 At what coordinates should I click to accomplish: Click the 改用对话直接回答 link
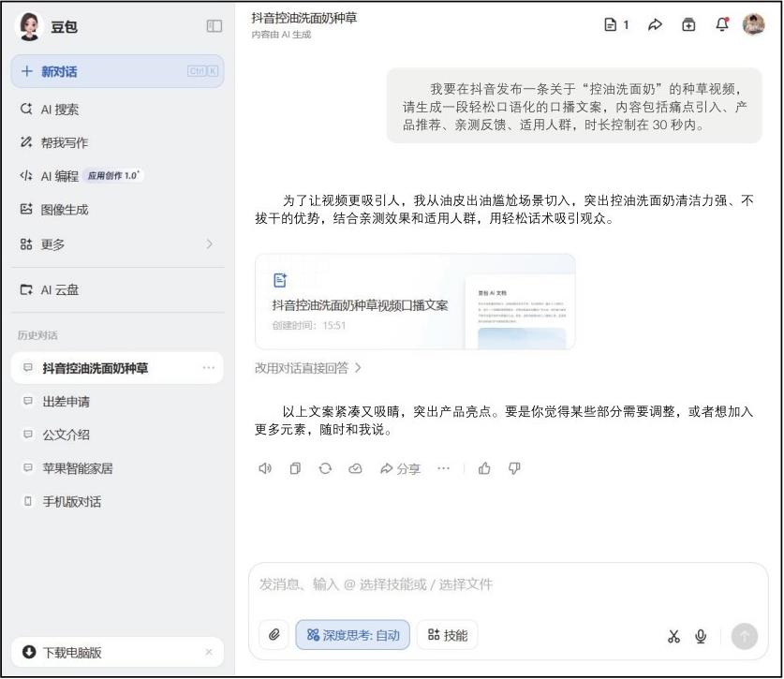pyautogui.click(x=308, y=368)
